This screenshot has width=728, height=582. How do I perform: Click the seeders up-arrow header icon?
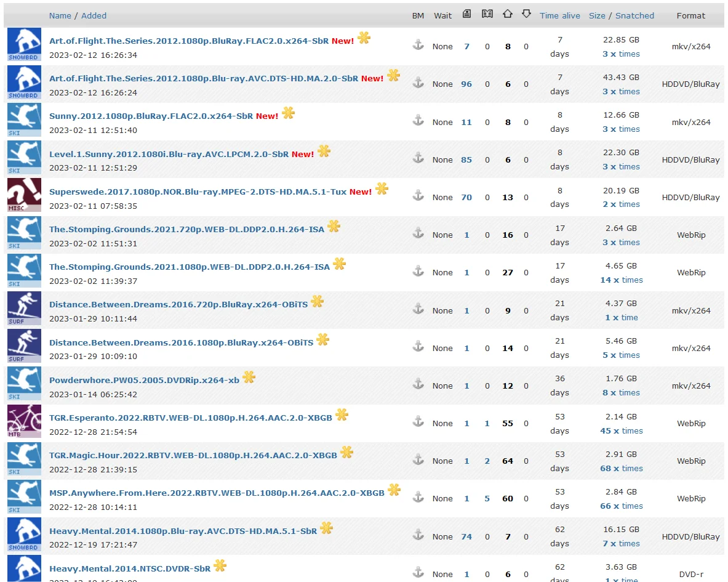point(508,14)
